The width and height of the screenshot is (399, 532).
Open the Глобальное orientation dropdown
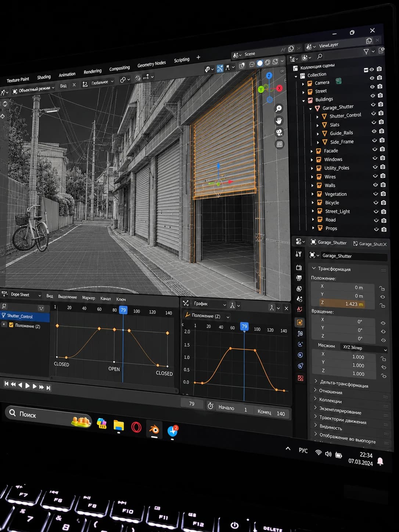[98, 83]
